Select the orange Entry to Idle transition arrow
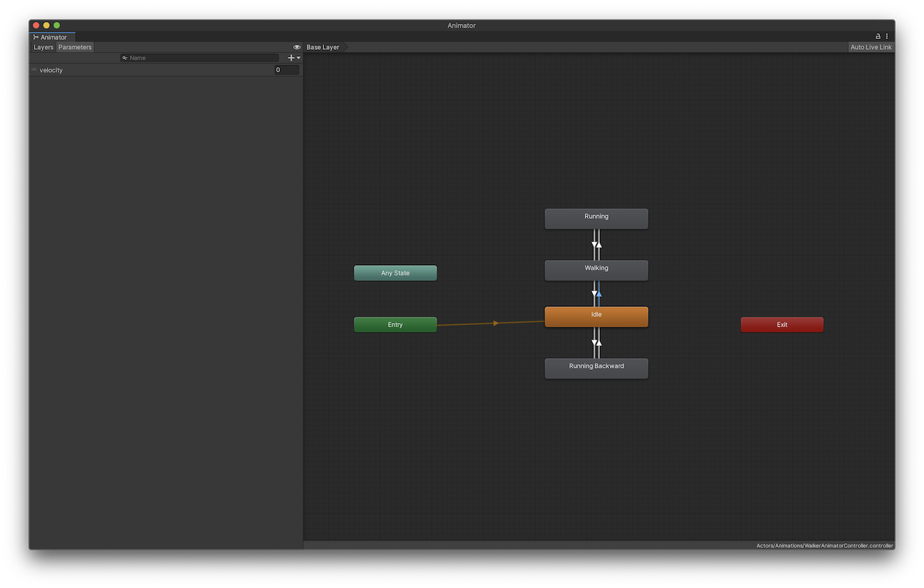 (x=495, y=323)
